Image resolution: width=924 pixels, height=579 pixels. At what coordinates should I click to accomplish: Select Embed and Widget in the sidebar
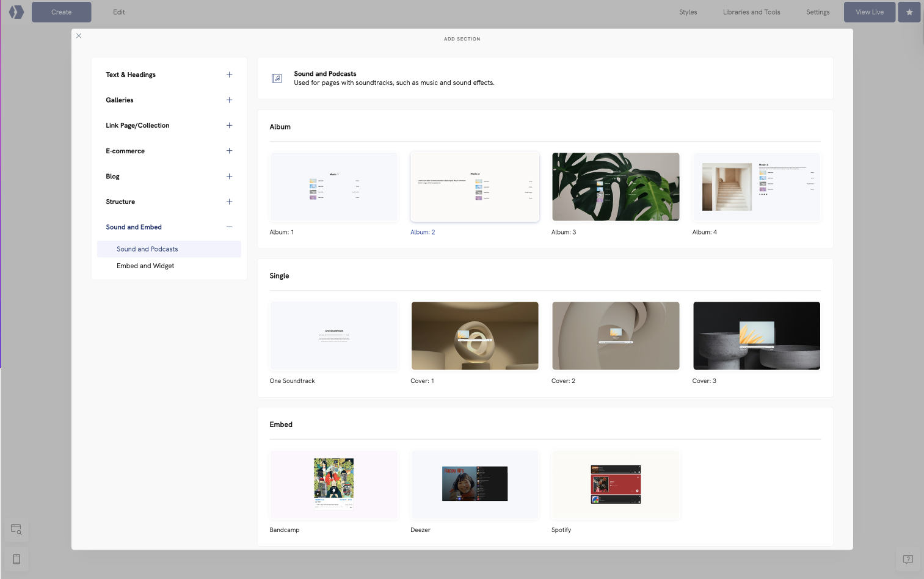click(x=145, y=266)
